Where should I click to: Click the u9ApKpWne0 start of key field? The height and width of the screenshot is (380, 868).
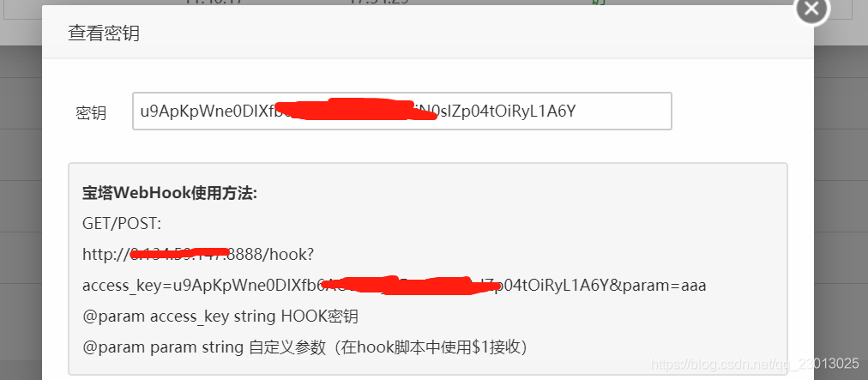(180, 112)
